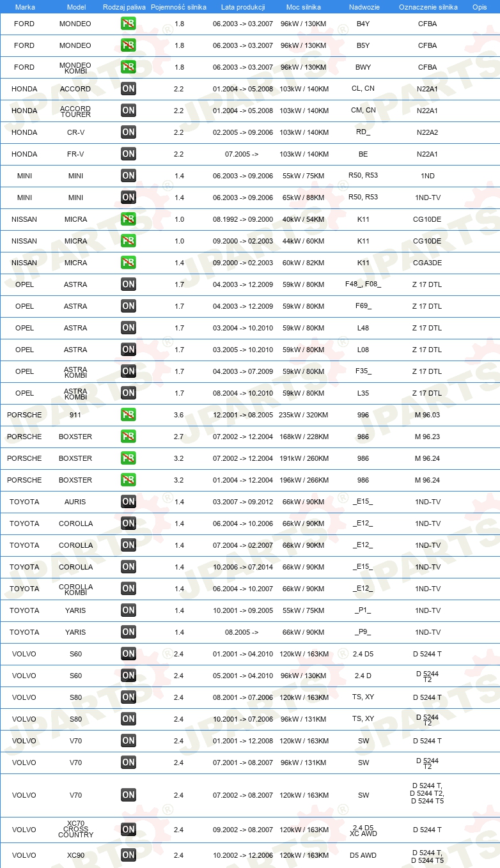Viewport: 500px width, 868px height.
Task: Click the body code F35_
Action: tap(363, 371)
